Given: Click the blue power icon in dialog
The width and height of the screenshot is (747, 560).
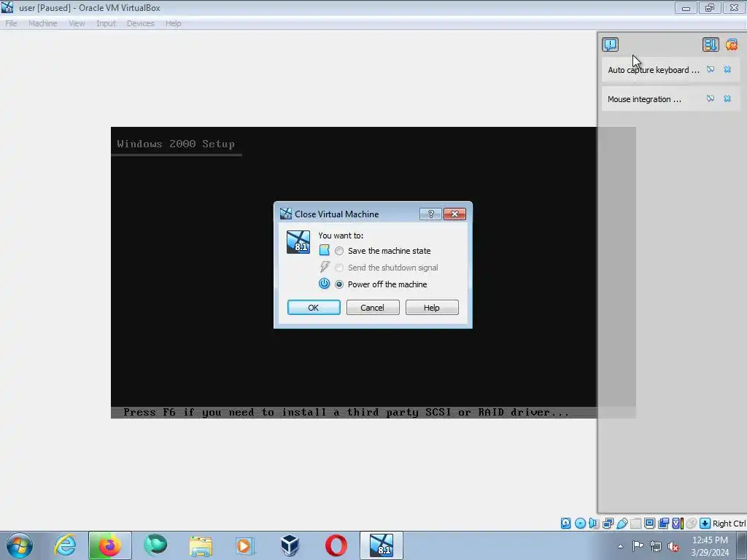Looking at the screenshot, I should coord(324,284).
